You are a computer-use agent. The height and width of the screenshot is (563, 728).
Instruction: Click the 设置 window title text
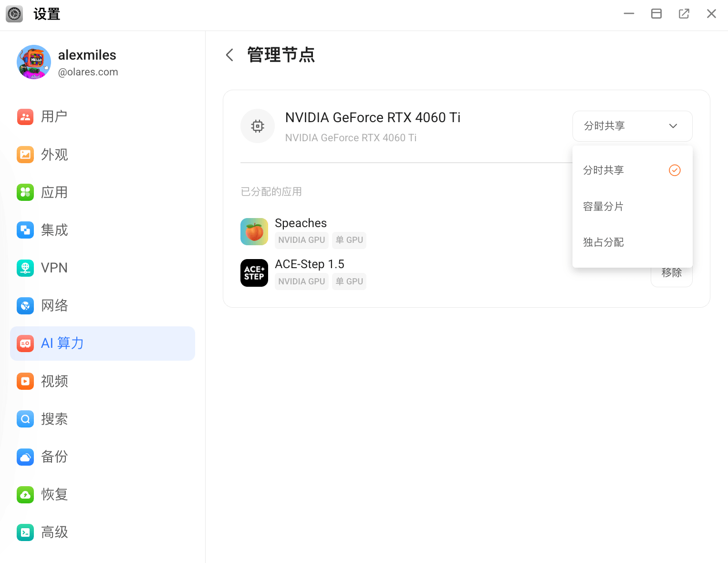click(x=47, y=14)
